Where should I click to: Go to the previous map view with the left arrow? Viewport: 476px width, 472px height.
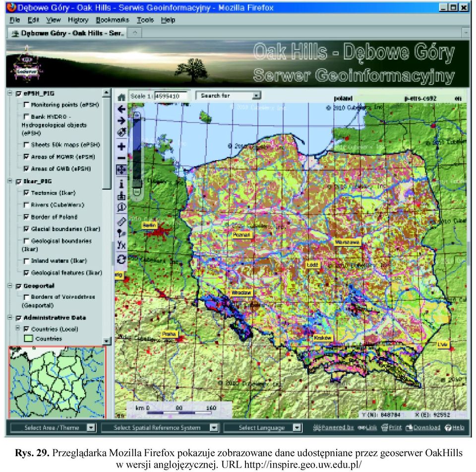(121, 109)
